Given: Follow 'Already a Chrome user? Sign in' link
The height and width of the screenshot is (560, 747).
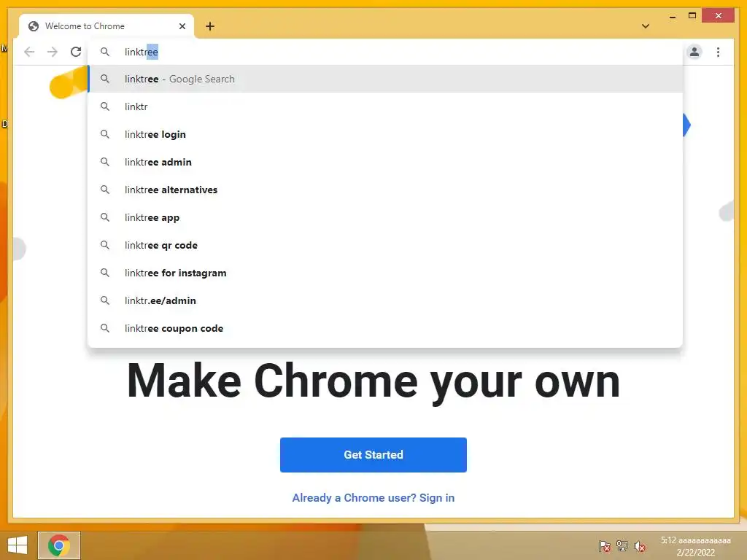Looking at the screenshot, I should [x=373, y=497].
